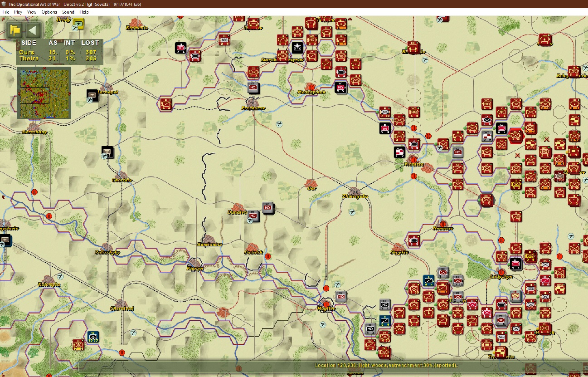
Task: Click the Nemiruv town label
Action: tap(443, 228)
